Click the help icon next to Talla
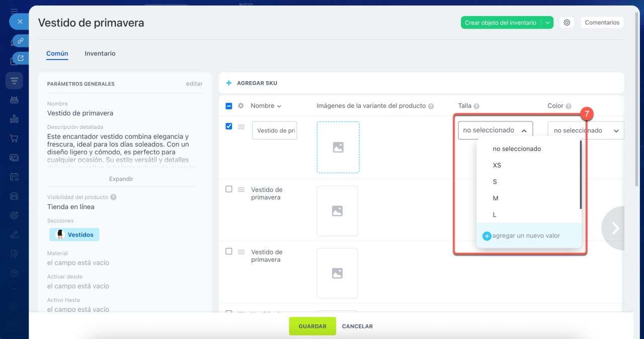This screenshot has width=644, height=339. (476, 106)
